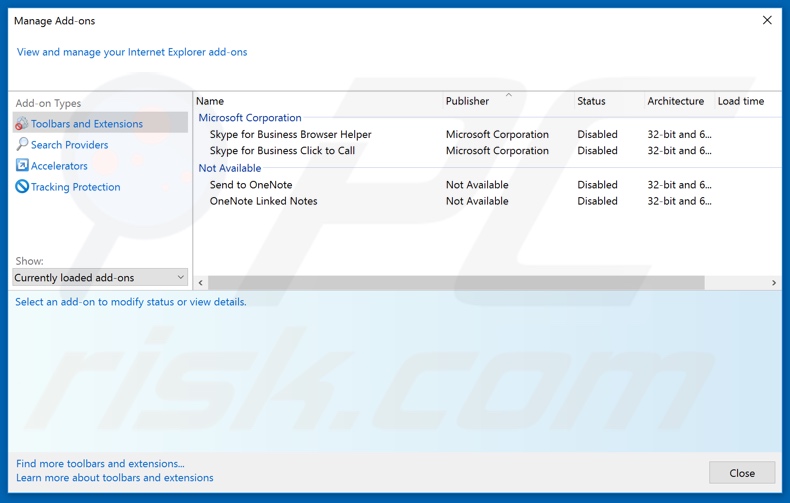Select Skype for Business Browser Helper row
Screen dimensions: 790x503
(290, 134)
